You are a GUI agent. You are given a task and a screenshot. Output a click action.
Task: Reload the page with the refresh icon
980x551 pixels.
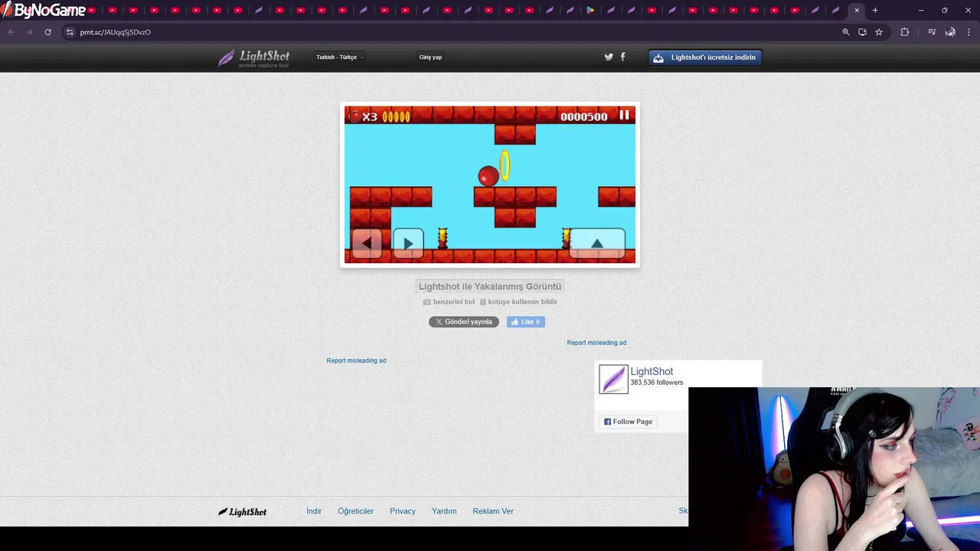pos(47,32)
